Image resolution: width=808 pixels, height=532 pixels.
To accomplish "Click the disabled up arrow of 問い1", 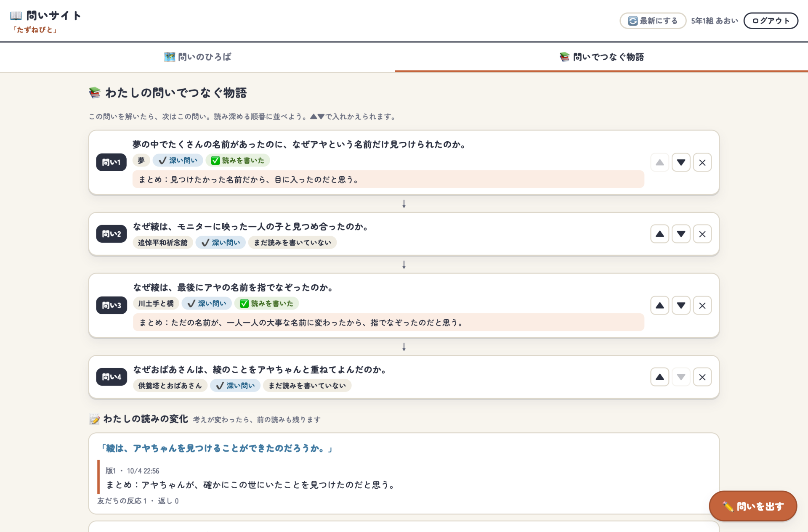I will (x=659, y=162).
